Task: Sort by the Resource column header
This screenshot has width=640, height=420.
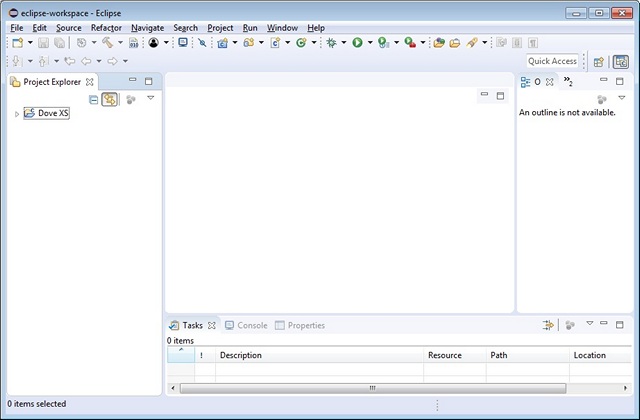Action: (x=455, y=355)
